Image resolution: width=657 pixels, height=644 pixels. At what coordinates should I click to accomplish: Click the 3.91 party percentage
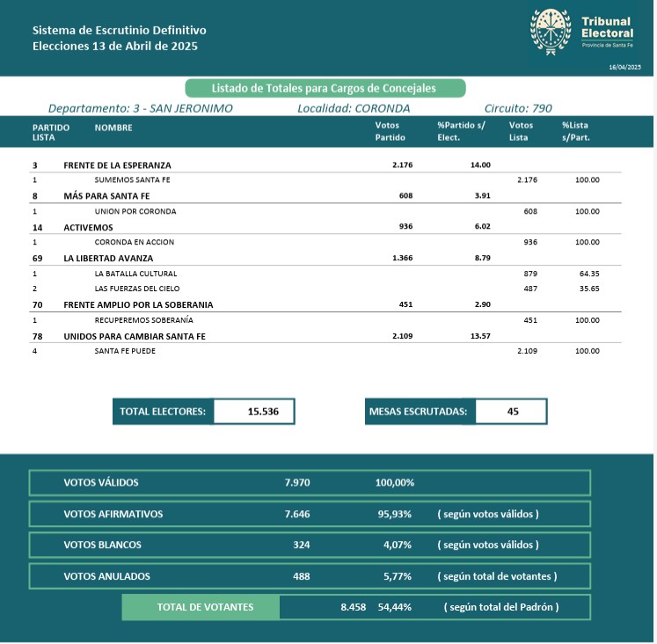tap(482, 195)
